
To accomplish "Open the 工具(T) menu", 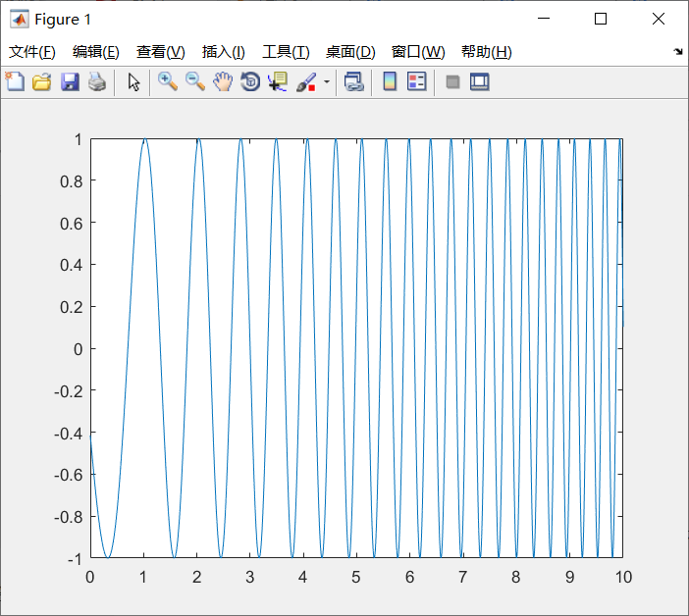I will (286, 52).
